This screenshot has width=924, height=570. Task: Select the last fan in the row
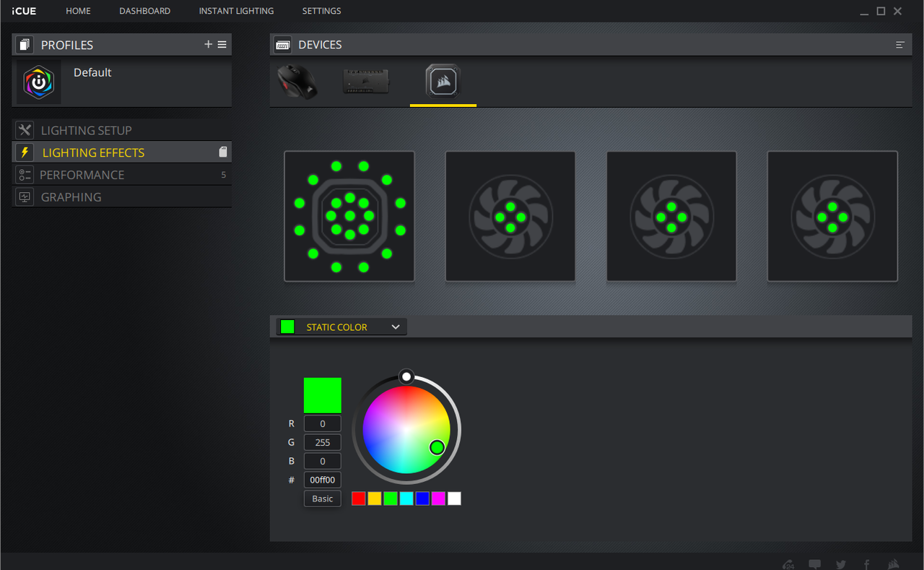832,216
